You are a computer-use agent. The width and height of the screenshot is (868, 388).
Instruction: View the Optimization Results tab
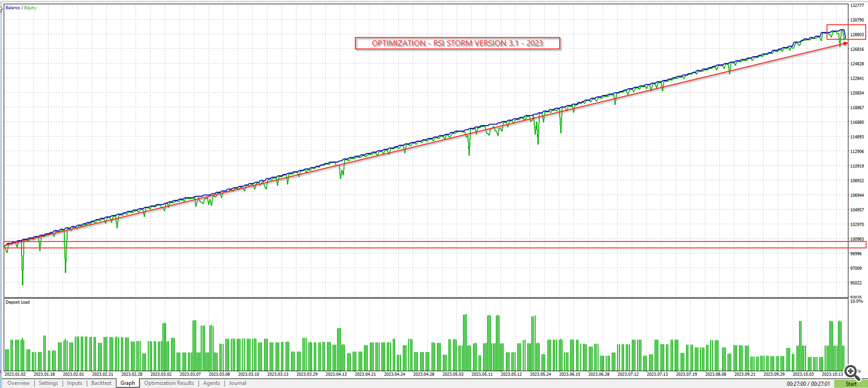pyautogui.click(x=169, y=383)
